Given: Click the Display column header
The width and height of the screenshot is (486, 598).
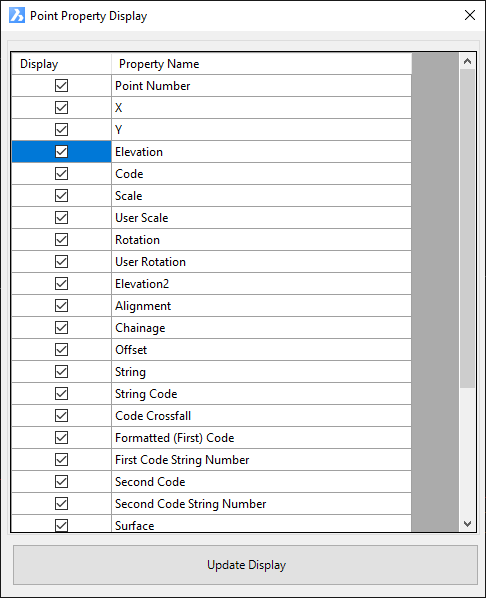Looking at the screenshot, I should coord(61,64).
